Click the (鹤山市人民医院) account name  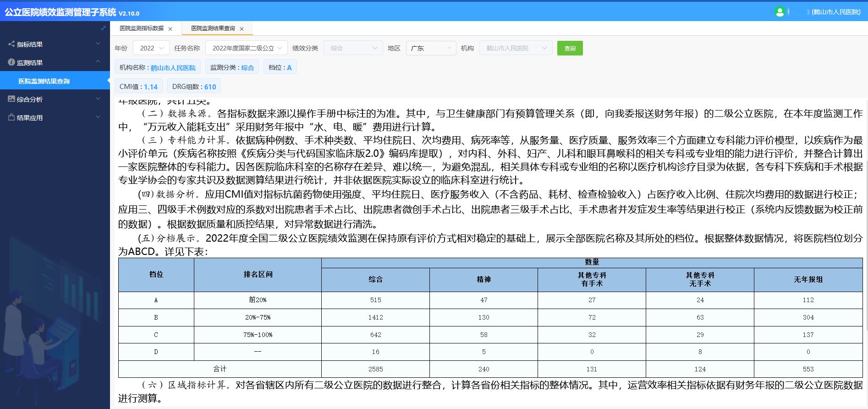[x=836, y=12]
